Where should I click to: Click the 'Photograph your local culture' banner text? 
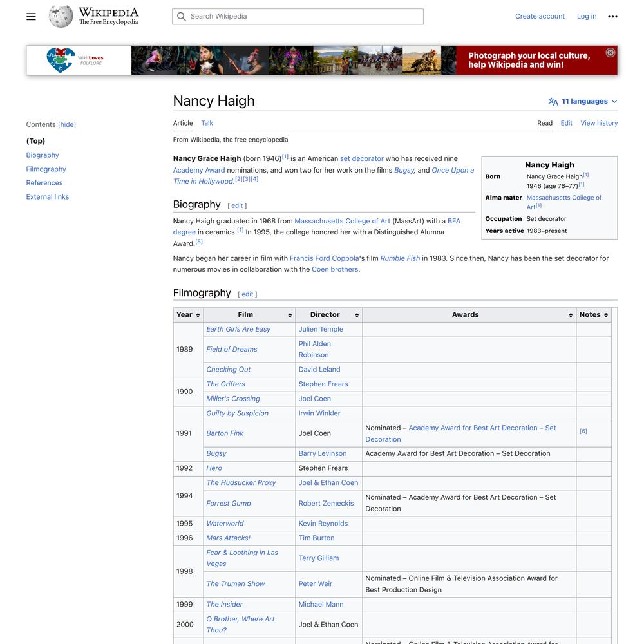click(529, 60)
